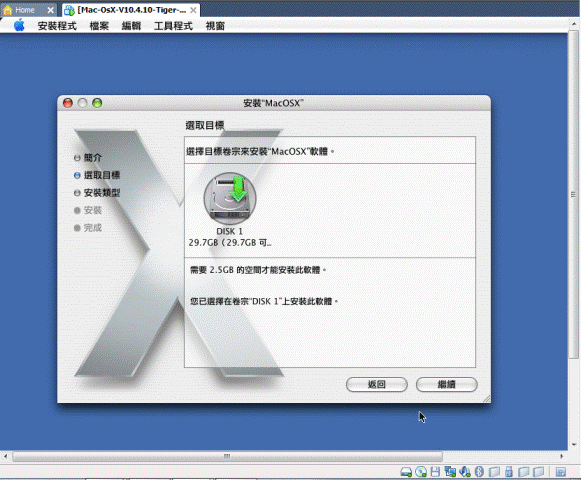The image size is (581, 480).
Task: Click the floppy drive status icon
Action: click(435, 471)
